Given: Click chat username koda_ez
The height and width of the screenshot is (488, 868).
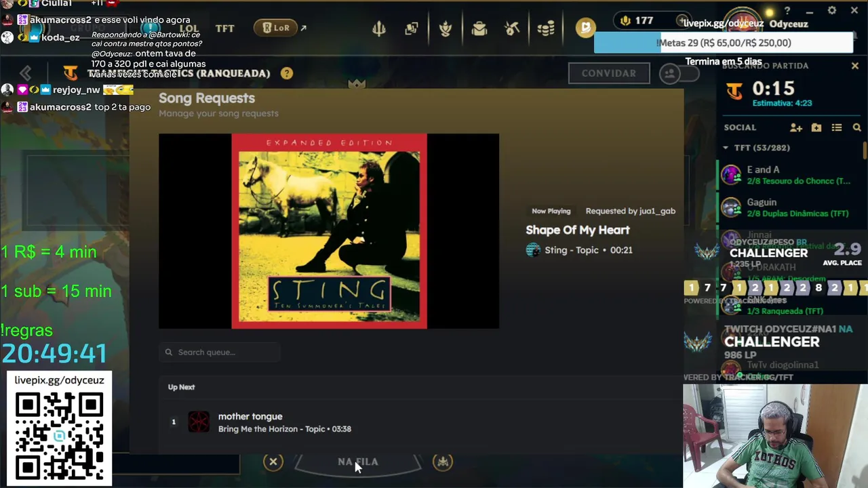Looking at the screenshot, I should pyautogui.click(x=60, y=37).
